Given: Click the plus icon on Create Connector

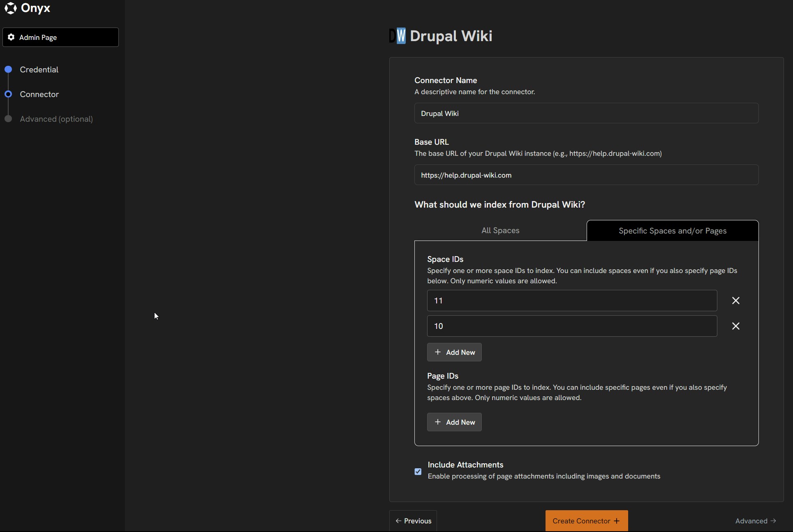Looking at the screenshot, I should [x=617, y=520].
